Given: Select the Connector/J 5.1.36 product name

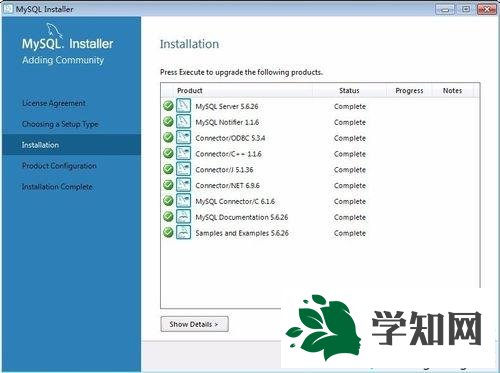Looking at the screenshot, I should (x=224, y=170).
